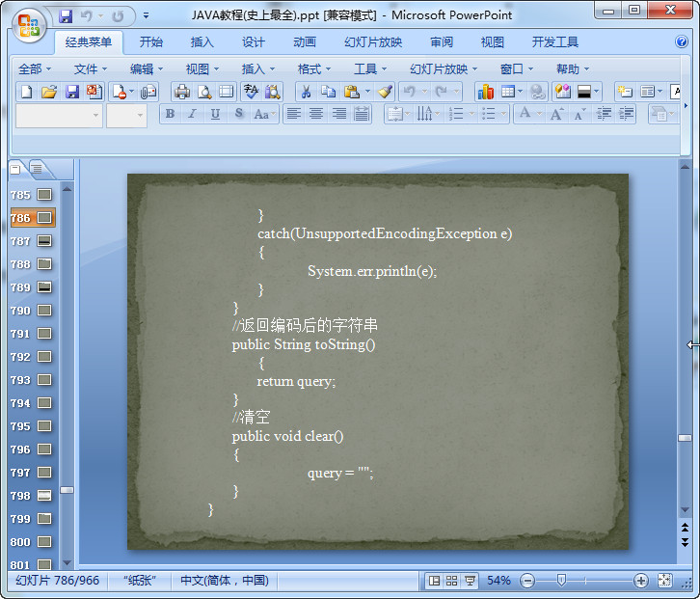Click the 54% zoom level button
The image size is (700, 599).
pyautogui.click(x=498, y=581)
